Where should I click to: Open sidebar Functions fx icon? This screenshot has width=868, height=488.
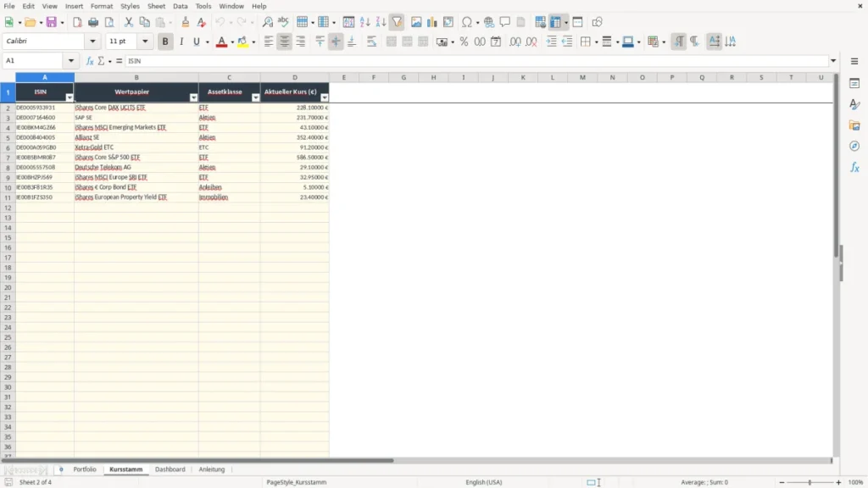tap(854, 167)
